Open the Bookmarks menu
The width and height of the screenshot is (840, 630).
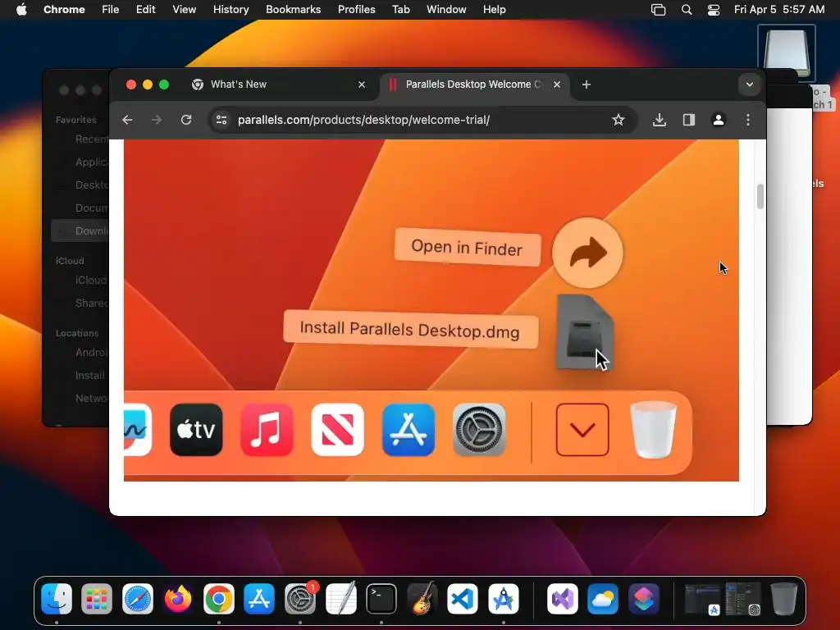coord(293,10)
